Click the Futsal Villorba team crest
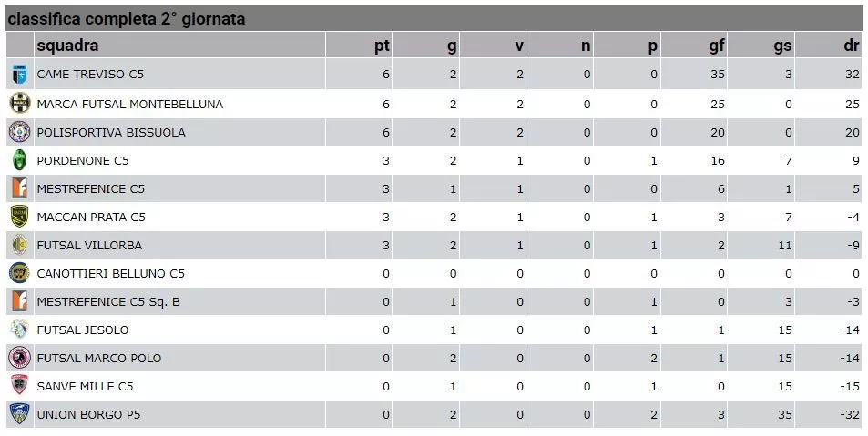868x436 pixels. point(19,245)
